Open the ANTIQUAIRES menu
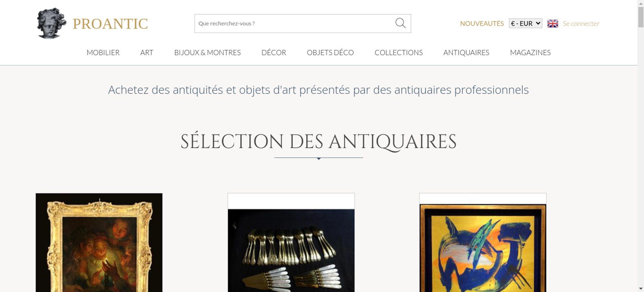The width and height of the screenshot is (644, 292). tap(466, 52)
